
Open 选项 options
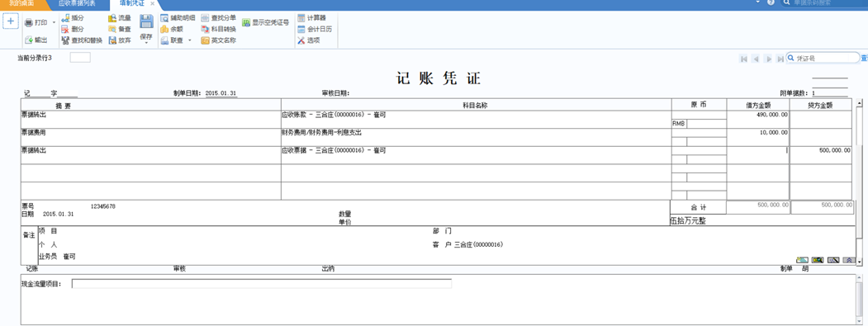(x=308, y=40)
